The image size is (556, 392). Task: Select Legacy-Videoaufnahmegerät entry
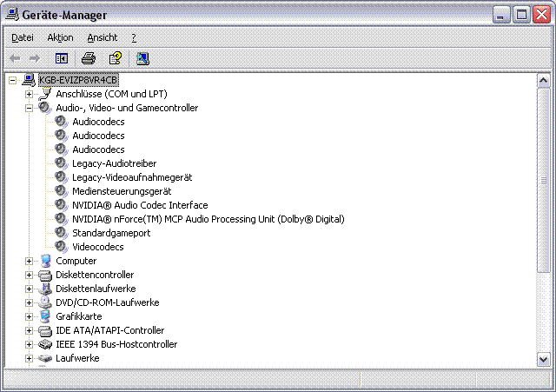(x=132, y=177)
